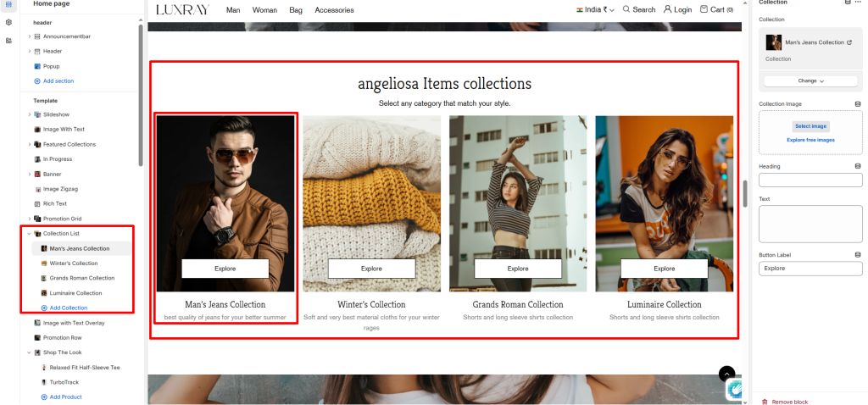The width and height of the screenshot is (868, 405).
Task: Click Add Collection link
Action: point(68,308)
